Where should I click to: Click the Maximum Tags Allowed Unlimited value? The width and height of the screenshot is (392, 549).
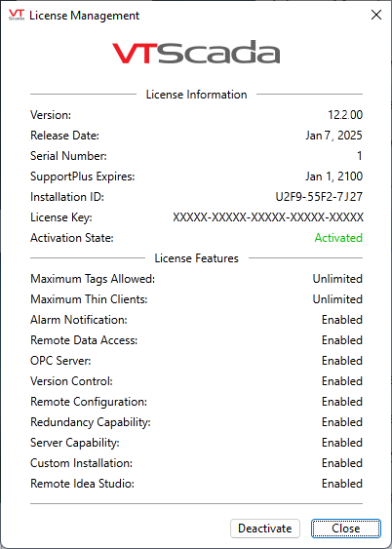[x=337, y=279]
